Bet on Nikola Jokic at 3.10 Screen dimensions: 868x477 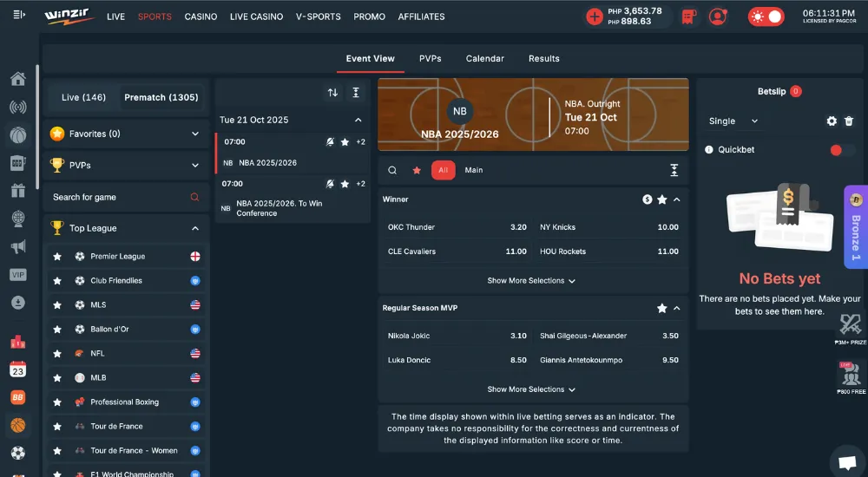pos(457,336)
